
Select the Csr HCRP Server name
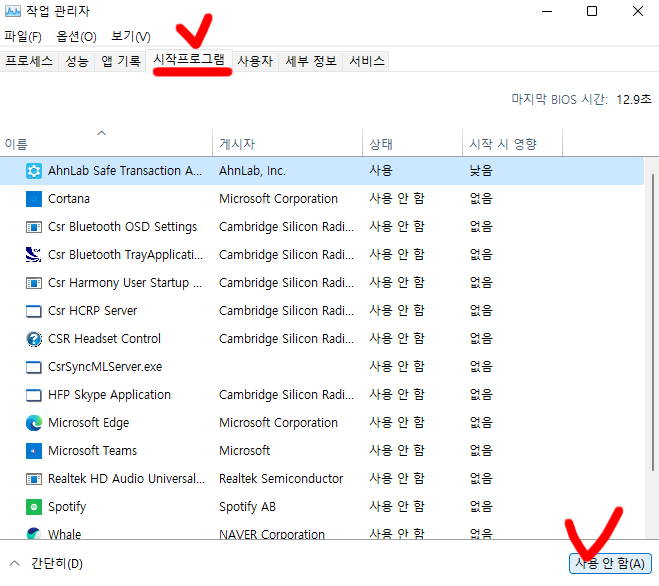pyautogui.click(x=92, y=311)
